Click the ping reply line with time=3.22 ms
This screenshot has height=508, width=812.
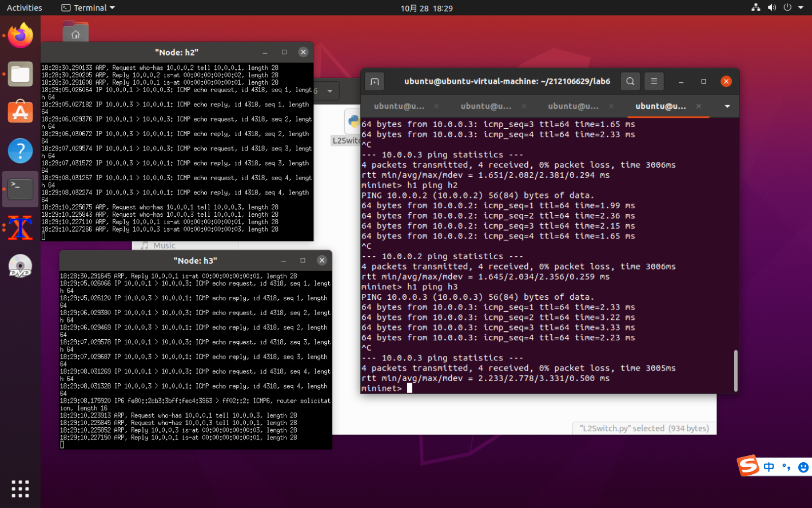click(x=498, y=317)
